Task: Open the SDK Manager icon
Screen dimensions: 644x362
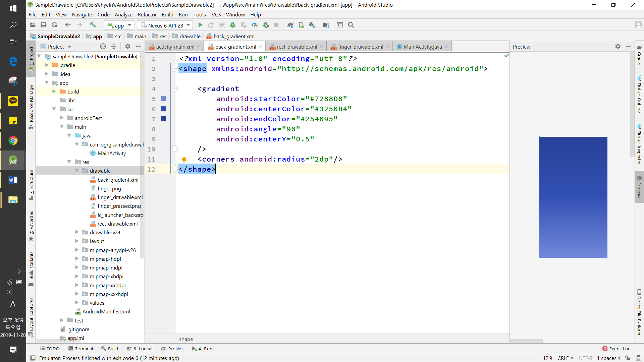Action: pyautogui.click(x=312, y=25)
